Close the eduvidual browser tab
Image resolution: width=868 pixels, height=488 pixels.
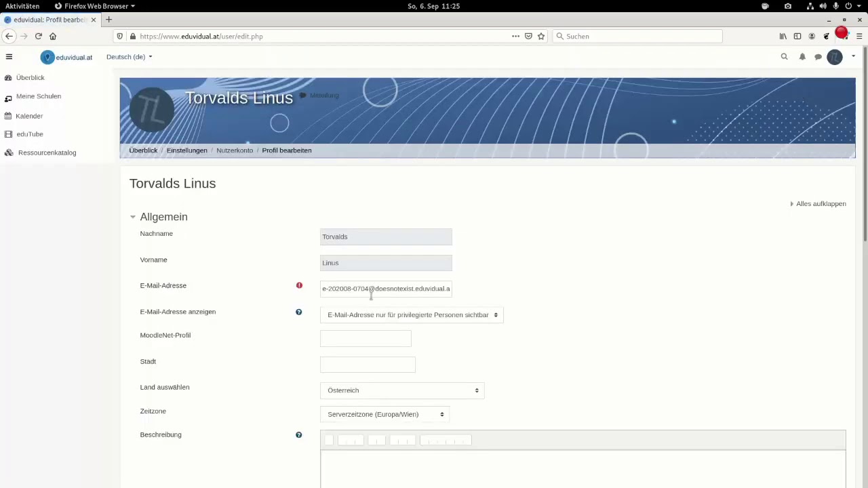point(94,20)
